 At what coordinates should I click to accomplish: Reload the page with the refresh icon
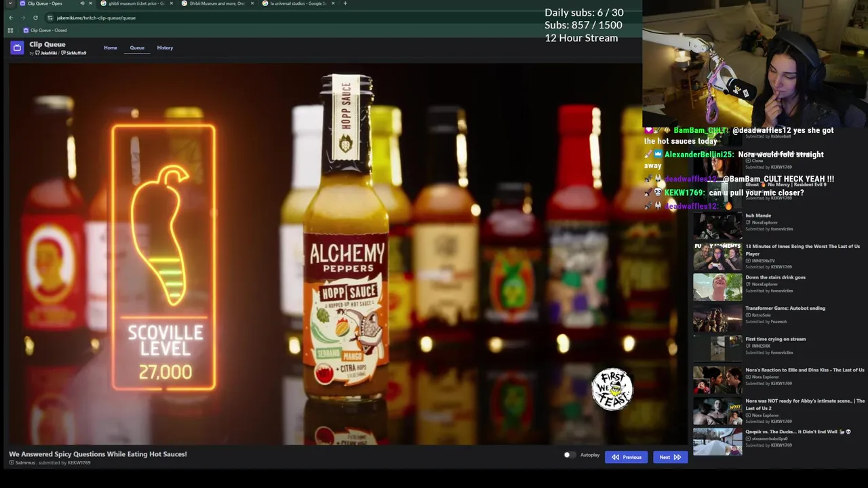tap(35, 18)
